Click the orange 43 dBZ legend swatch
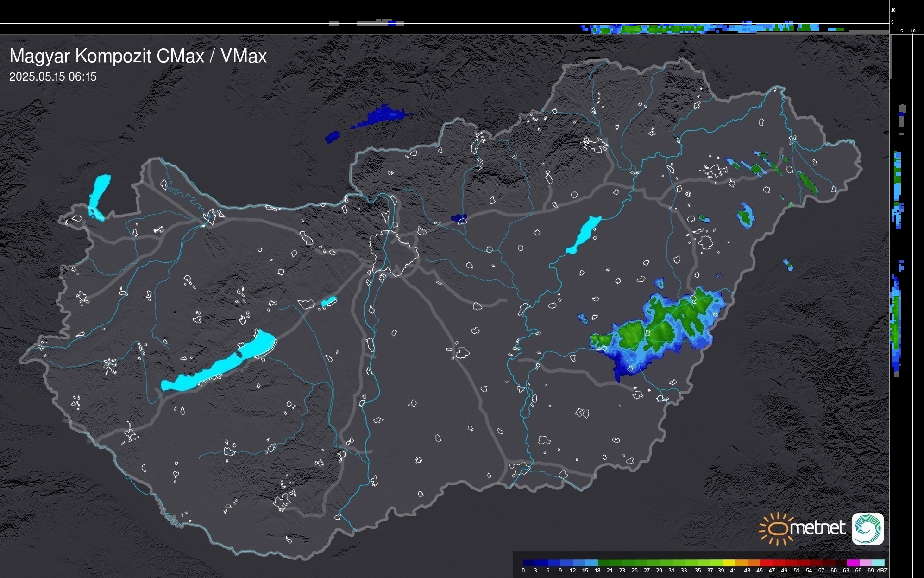The width and height of the screenshot is (924, 578). pyautogui.click(x=753, y=563)
